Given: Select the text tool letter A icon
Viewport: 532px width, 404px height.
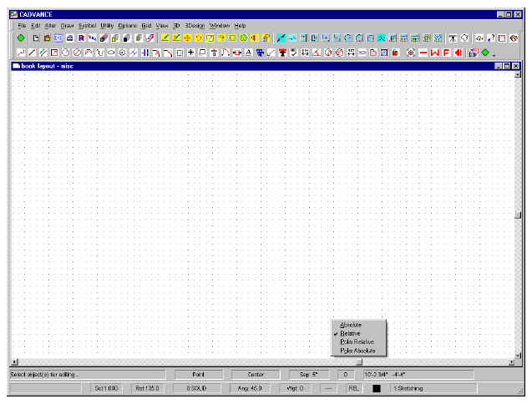Looking at the screenshot, I should click(248, 53).
